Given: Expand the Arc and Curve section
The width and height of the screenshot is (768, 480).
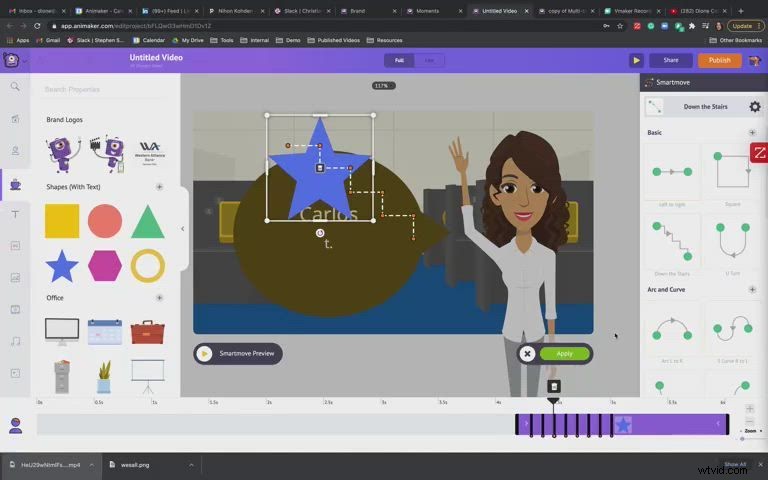Looking at the screenshot, I should (752, 289).
